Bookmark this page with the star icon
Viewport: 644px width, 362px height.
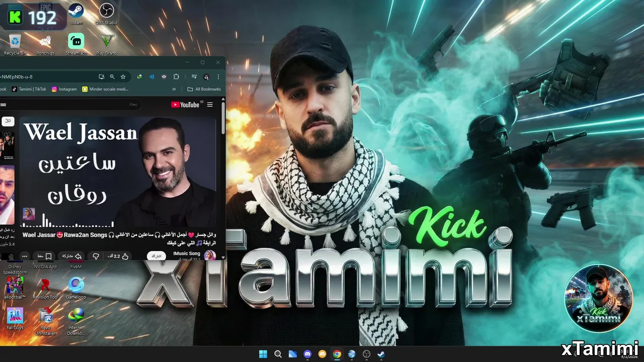[123, 77]
